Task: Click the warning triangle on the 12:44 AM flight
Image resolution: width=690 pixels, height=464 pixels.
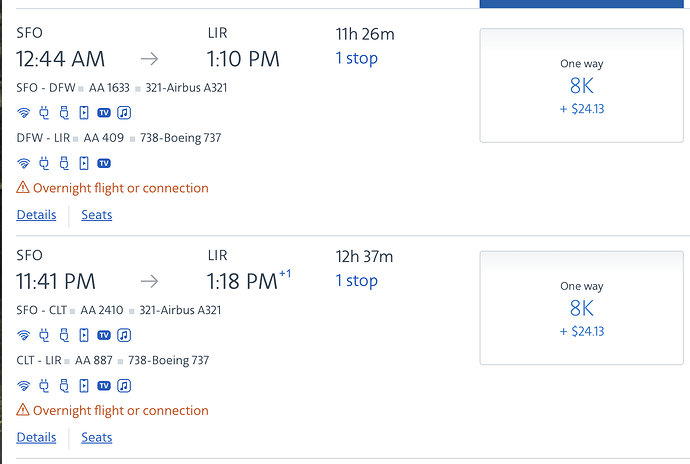Action: 23,188
